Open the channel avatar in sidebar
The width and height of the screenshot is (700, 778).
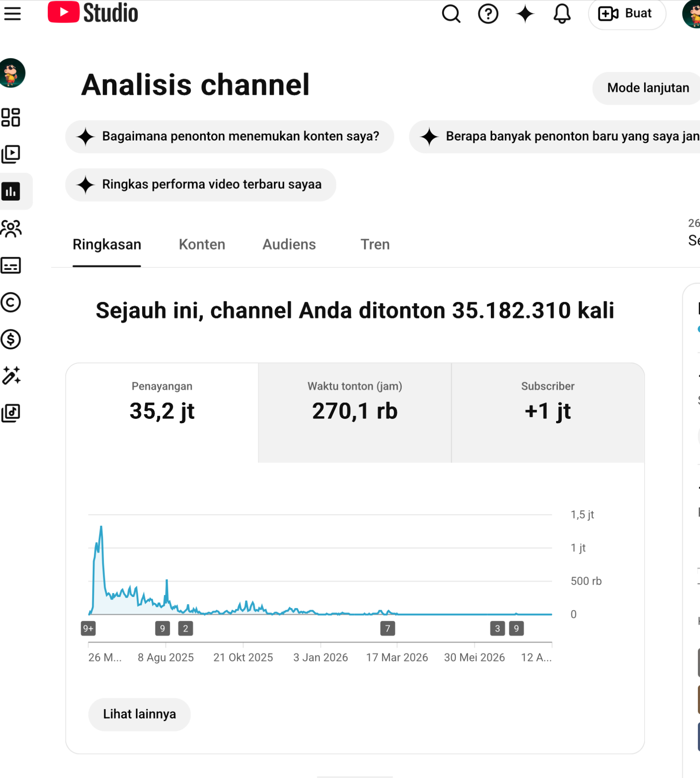[12, 73]
